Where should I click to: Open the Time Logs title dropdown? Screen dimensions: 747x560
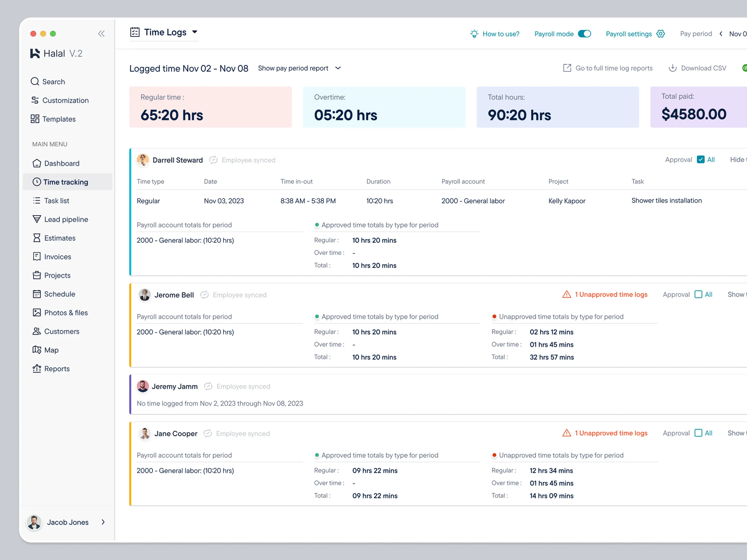(x=195, y=32)
